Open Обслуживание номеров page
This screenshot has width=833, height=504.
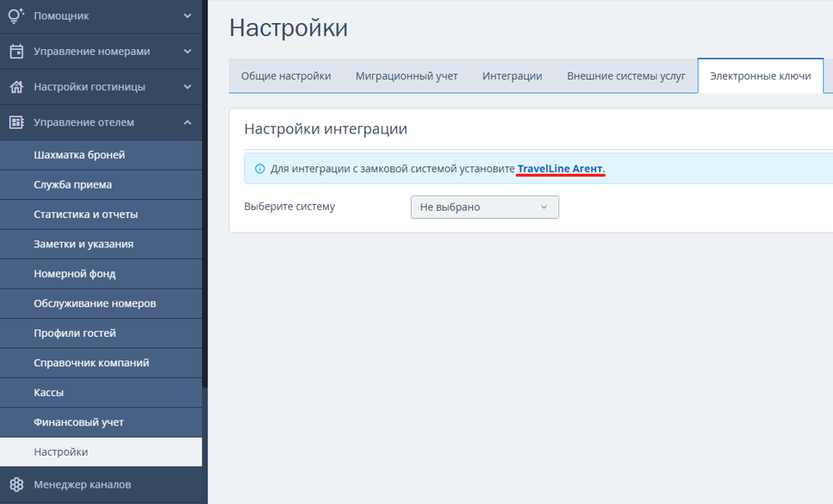pyautogui.click(x=101, y=304)
